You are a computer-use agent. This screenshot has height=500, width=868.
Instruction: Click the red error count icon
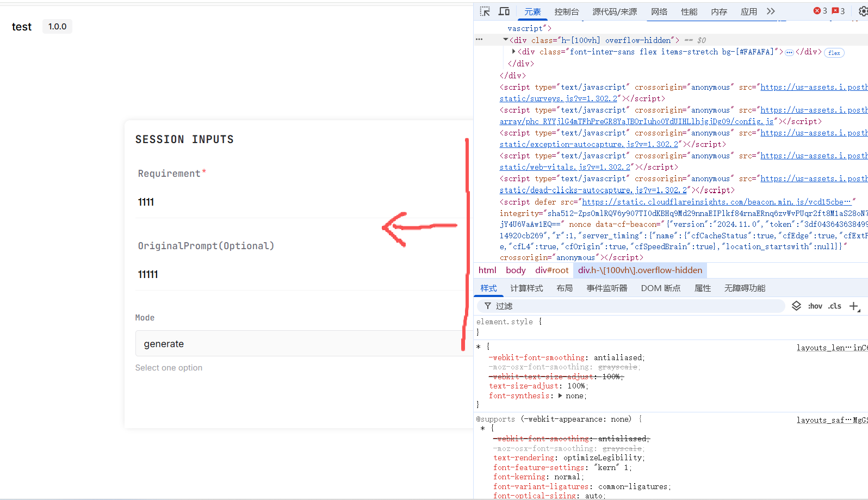pyautogui.click(x=817, y=11)
